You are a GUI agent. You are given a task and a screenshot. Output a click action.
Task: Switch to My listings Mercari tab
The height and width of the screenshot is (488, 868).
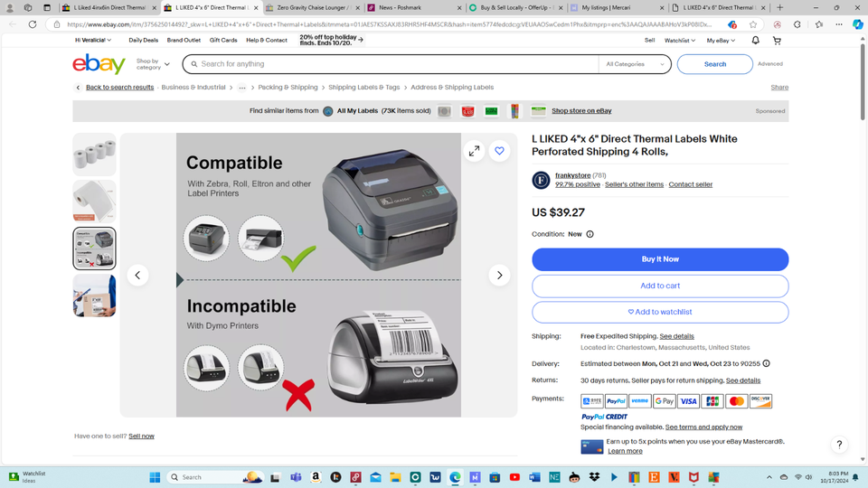(x=616, y=8)
